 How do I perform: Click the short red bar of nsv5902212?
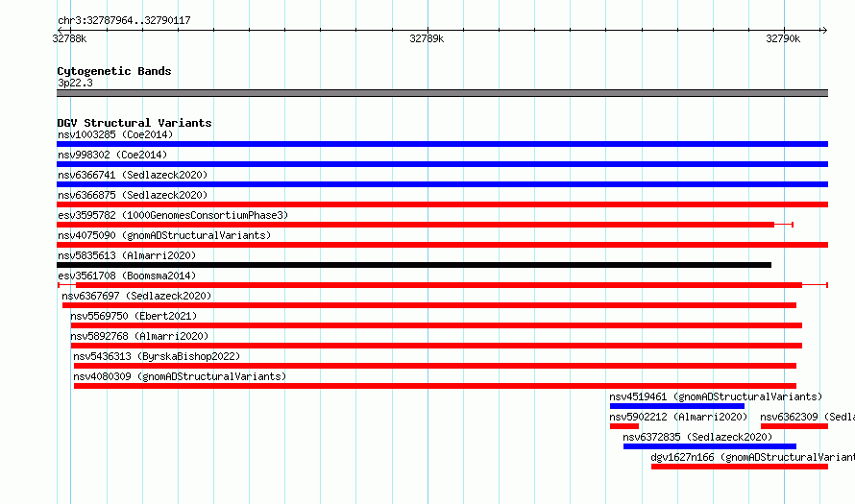click(623, 426)
